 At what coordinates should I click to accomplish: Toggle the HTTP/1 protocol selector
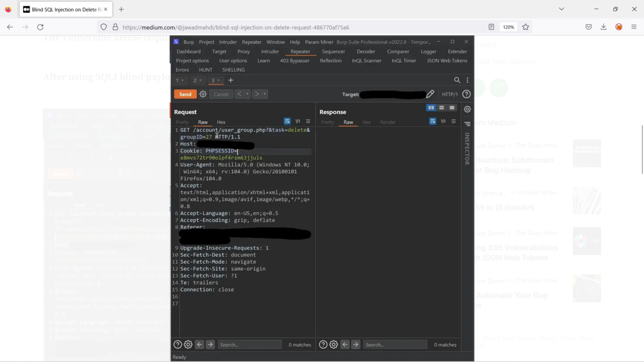[x=450, y=94]
